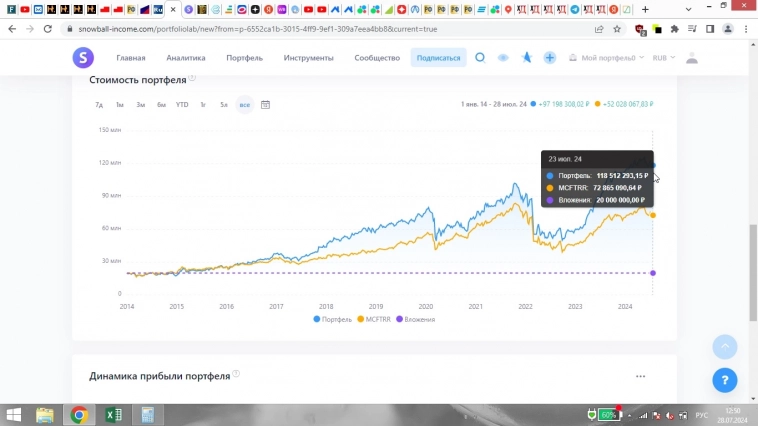Click the browser forward arrow
The image size is (758, 426).
[x=29, y=29]
